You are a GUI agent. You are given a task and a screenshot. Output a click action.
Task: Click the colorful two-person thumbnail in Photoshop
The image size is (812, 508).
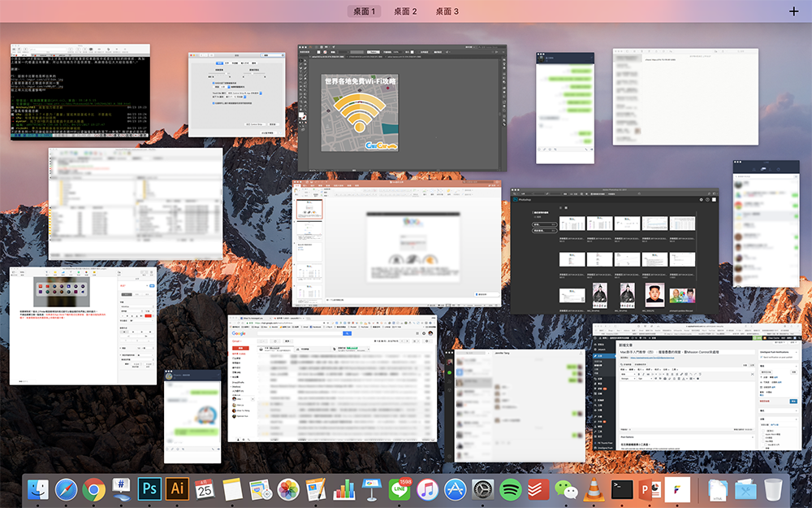point(682,296)
